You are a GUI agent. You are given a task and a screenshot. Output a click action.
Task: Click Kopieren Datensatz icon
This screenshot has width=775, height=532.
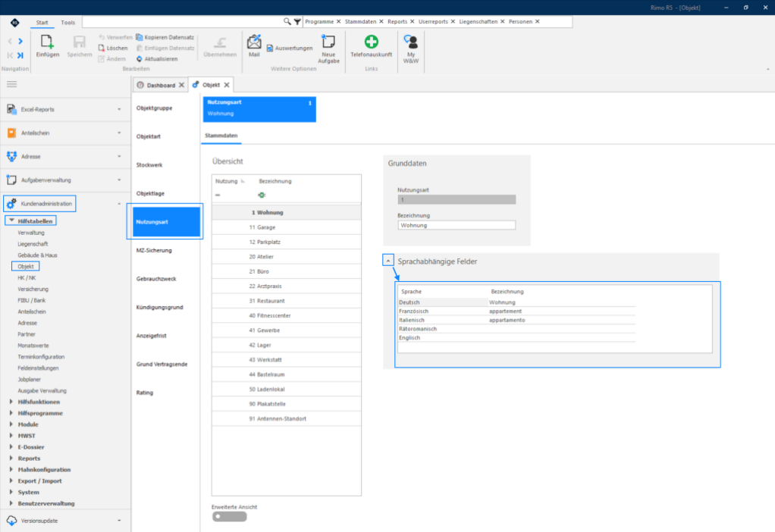tap(140, 37)
